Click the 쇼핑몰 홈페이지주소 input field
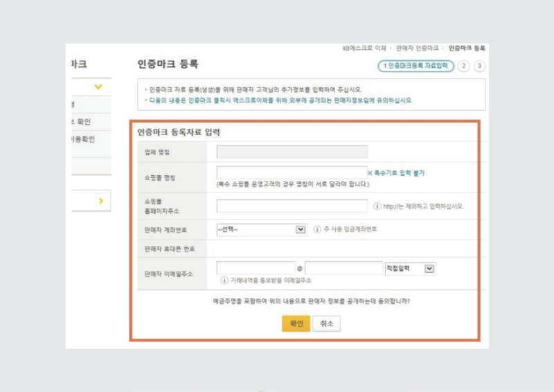Screen dimensions: 554x392 pyautogui.click(x=292, y=206)
